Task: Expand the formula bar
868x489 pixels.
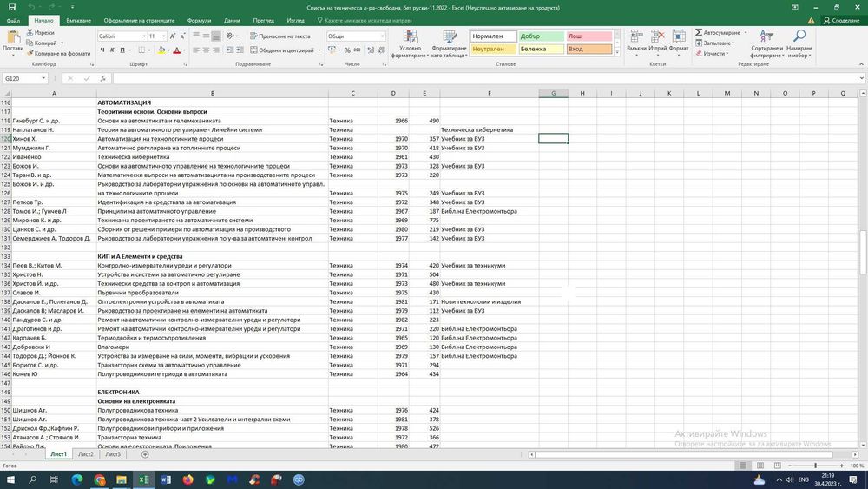Action: click(x=861, y=79)
